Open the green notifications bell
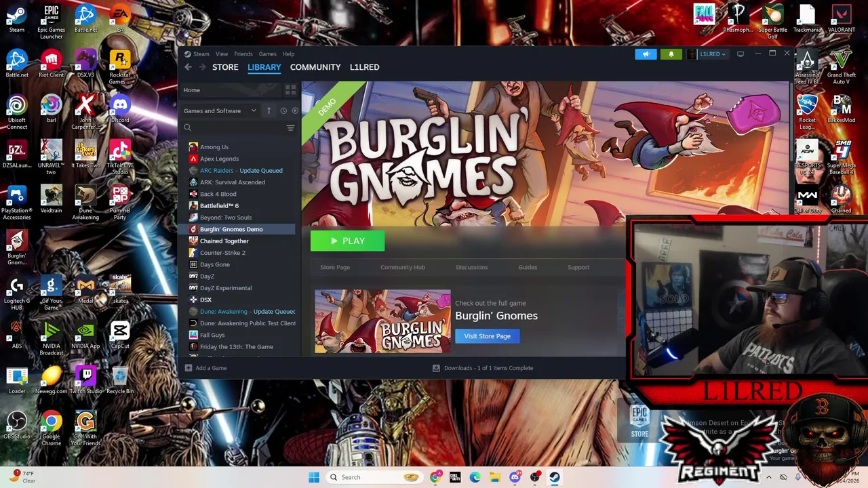This screenshot has width=868, height=488. (671, 54)
